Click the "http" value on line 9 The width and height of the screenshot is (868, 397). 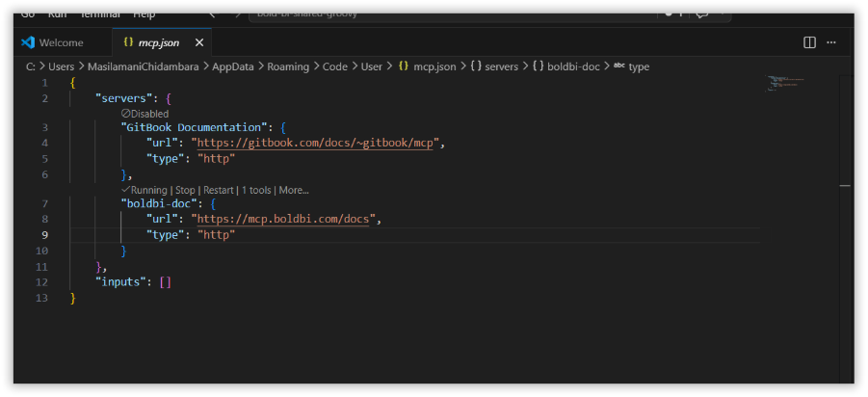pos(217,235)
